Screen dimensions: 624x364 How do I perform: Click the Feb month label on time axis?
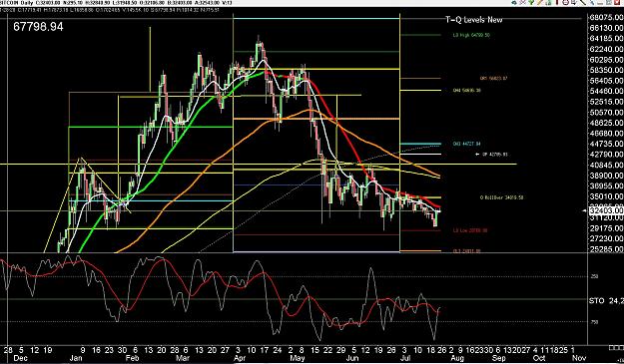point(132,358)
